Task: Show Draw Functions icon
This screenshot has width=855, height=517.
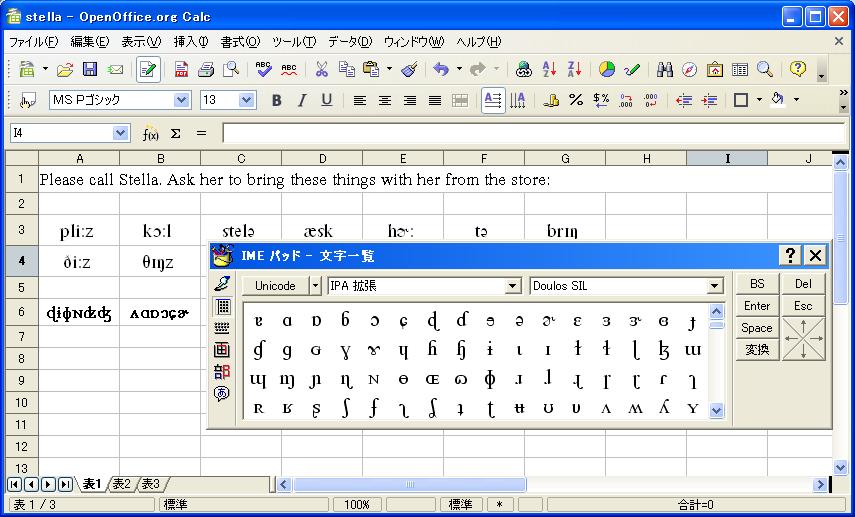Action: (632, 69)
